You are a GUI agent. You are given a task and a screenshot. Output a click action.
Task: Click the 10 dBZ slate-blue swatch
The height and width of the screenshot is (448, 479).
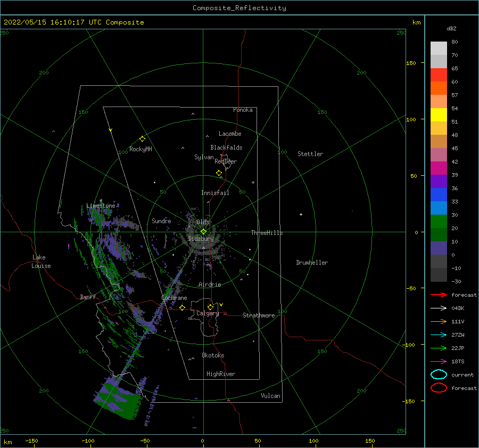[x=439, y=248]
